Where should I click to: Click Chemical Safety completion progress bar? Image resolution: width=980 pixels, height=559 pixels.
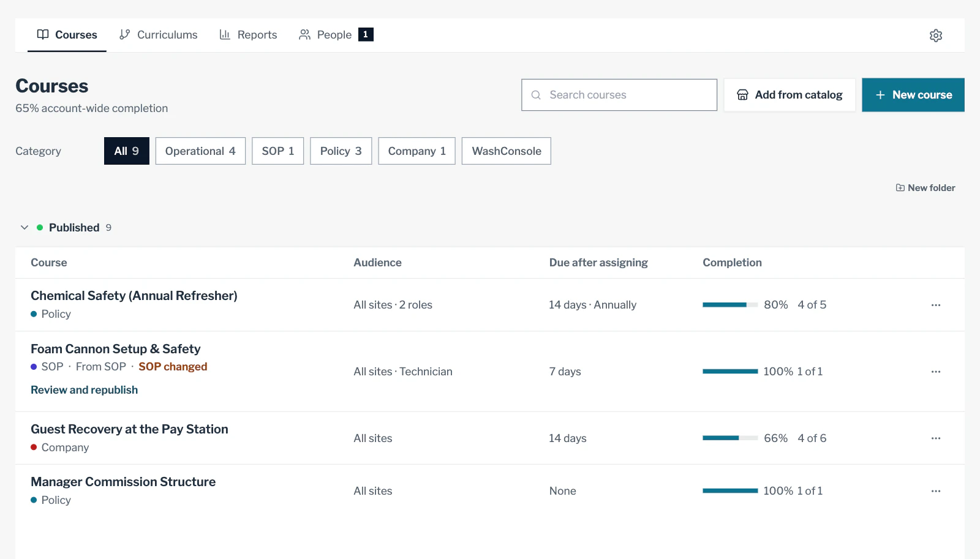pos(730,305)
